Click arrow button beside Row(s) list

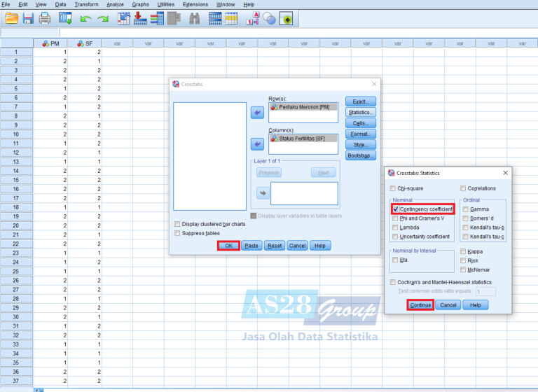[257, 112]
